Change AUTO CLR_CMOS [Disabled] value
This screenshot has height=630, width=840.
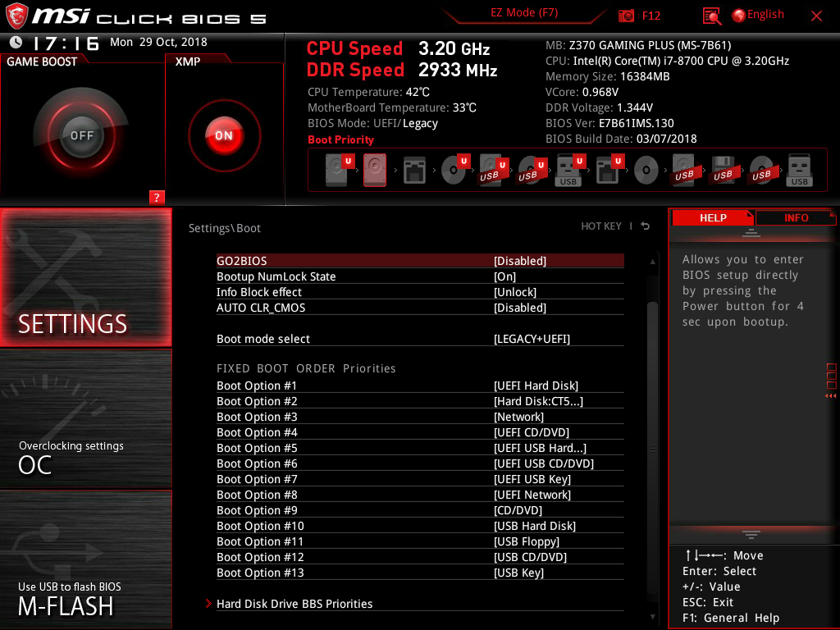(519, 308)
